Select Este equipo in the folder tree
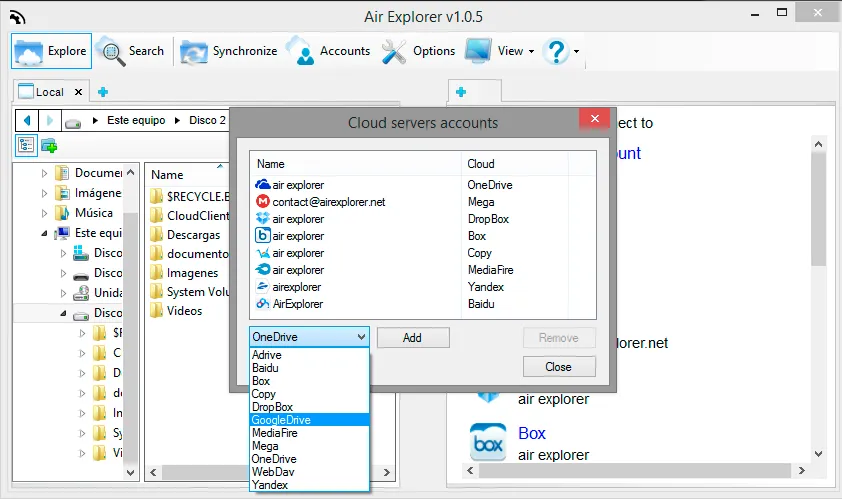The image size is (842, 499). 98,233
